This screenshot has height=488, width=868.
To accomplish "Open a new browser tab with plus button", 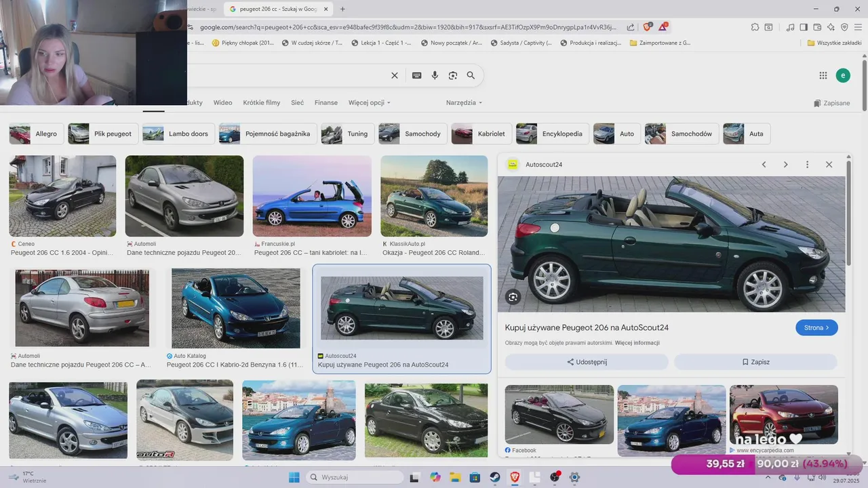I will click(342, 9).
